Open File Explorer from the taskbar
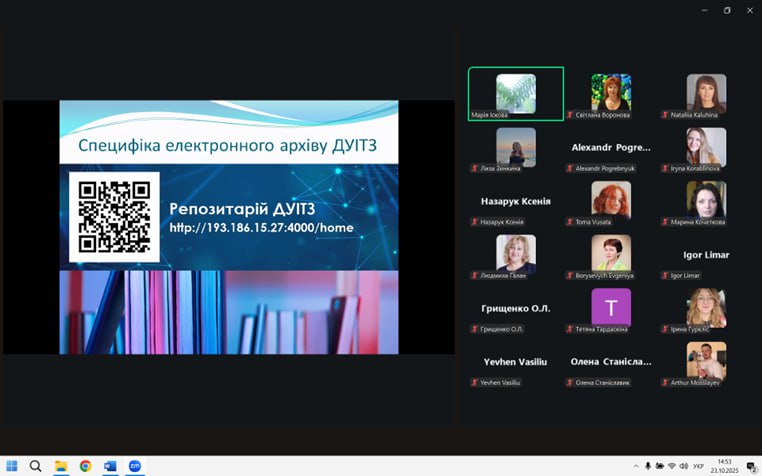Image resolution: width=762 pixels, height=476 pixels. coord(61,466)
